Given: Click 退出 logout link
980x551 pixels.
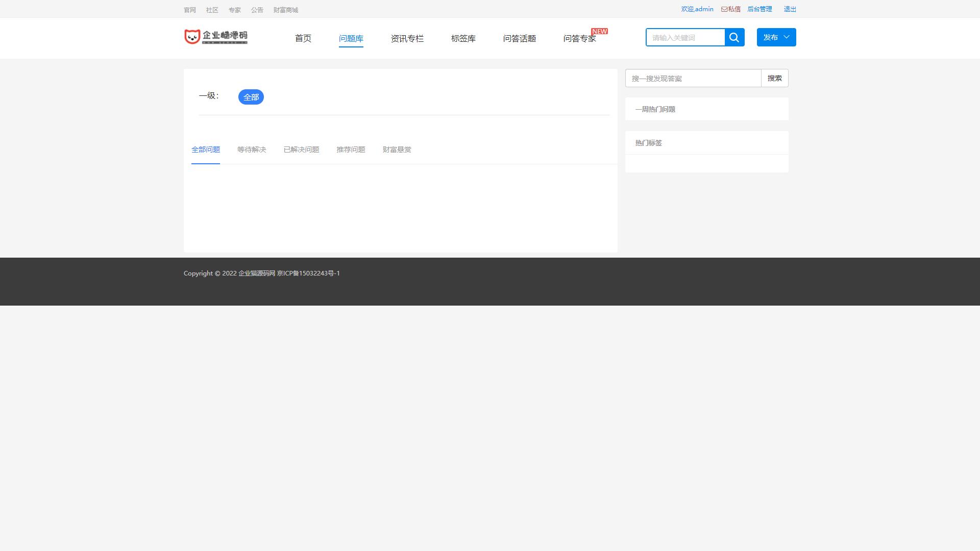Looking at the screenshot, I should click(x=790, y=9).
